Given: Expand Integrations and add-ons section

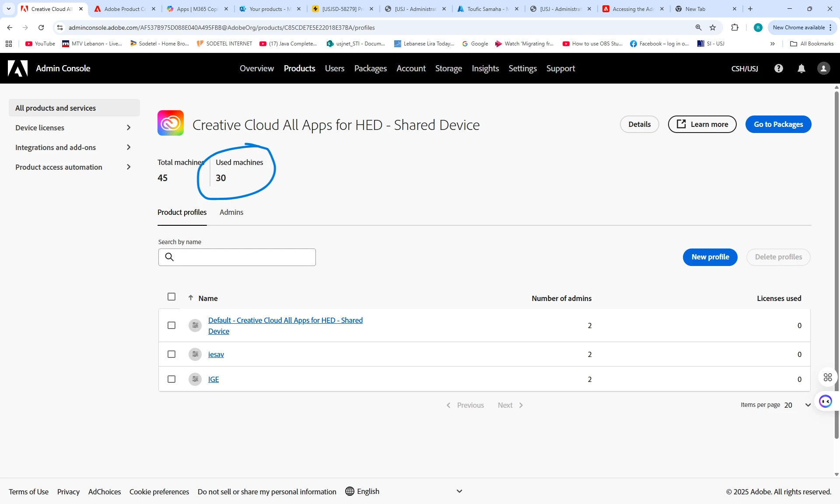Looking at the screenshot, I should [x=128, y=147].
